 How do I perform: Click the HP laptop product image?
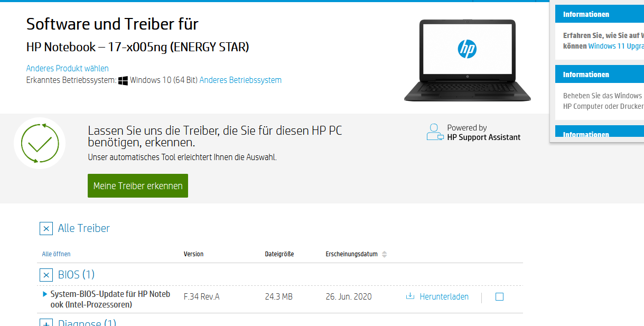pos(467,60)
